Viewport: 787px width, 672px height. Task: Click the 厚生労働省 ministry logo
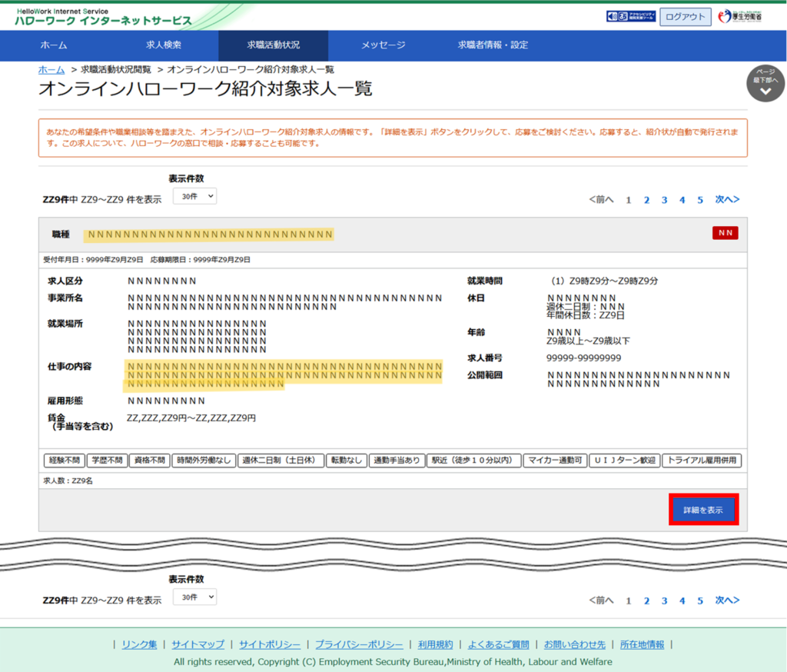739,16
